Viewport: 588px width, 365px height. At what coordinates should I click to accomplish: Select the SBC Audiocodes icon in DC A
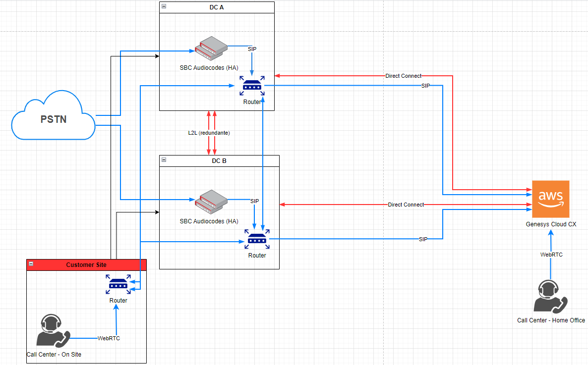[x=211, y=49]
